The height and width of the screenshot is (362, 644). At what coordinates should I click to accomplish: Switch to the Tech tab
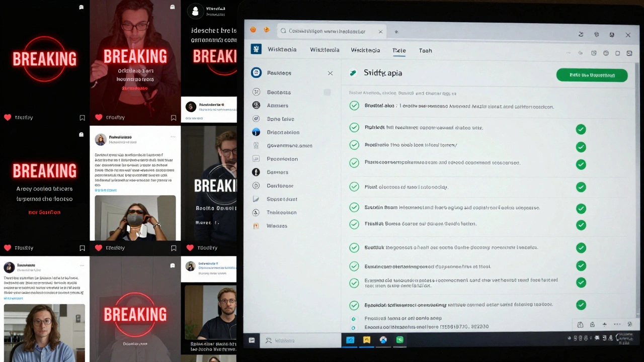coord(425,50)
